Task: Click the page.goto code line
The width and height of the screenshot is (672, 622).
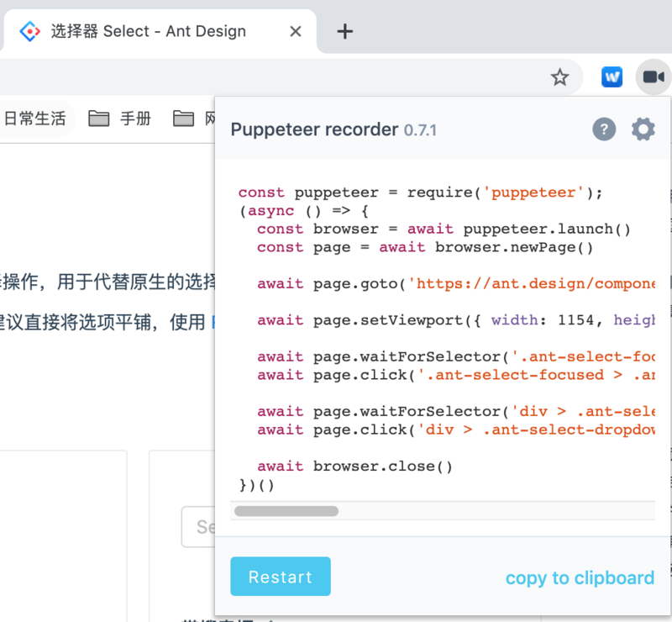Action: pos(456,284)
